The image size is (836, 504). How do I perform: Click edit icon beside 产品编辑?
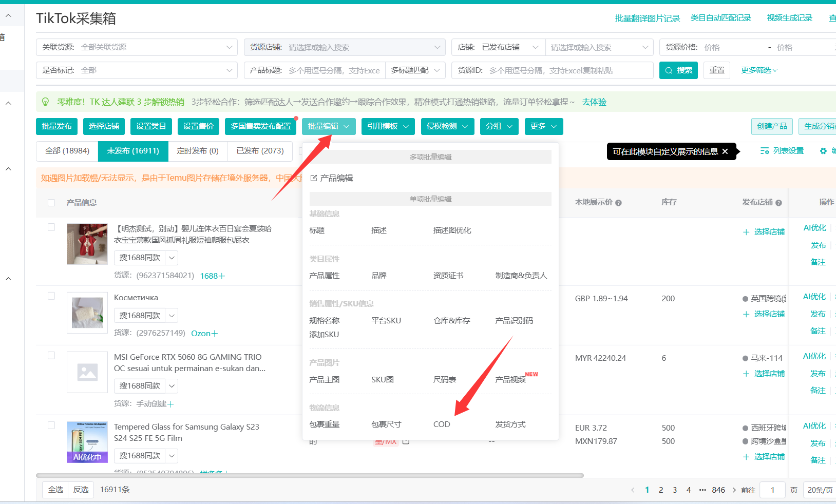pyautogui.click(x=314, y=178)
